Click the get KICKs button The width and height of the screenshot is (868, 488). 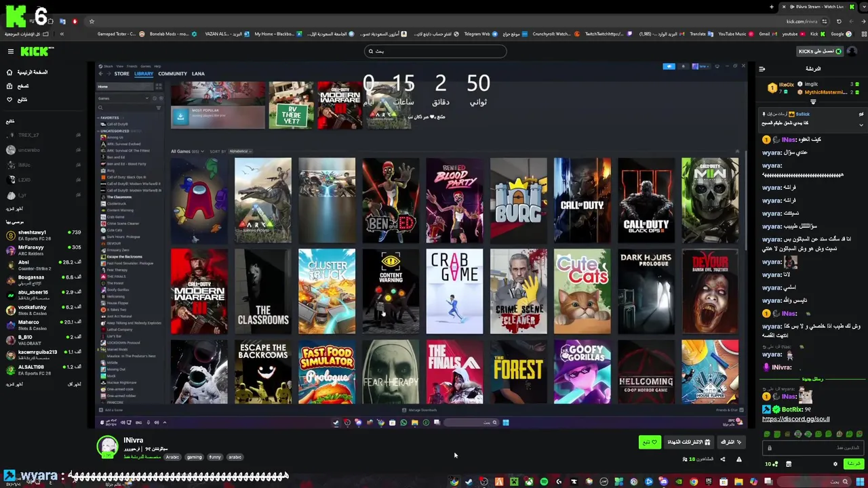(820, 52)
